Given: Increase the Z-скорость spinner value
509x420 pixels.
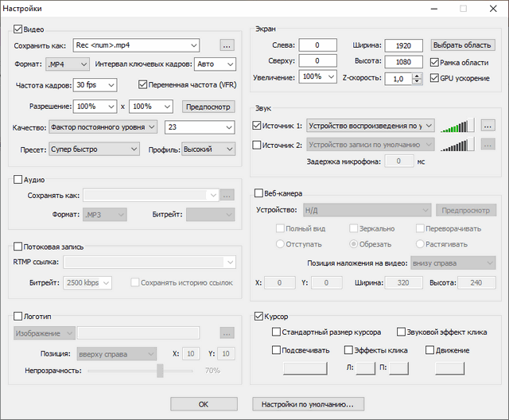Looking at the screenshot, I should click(x=417, y=76).
